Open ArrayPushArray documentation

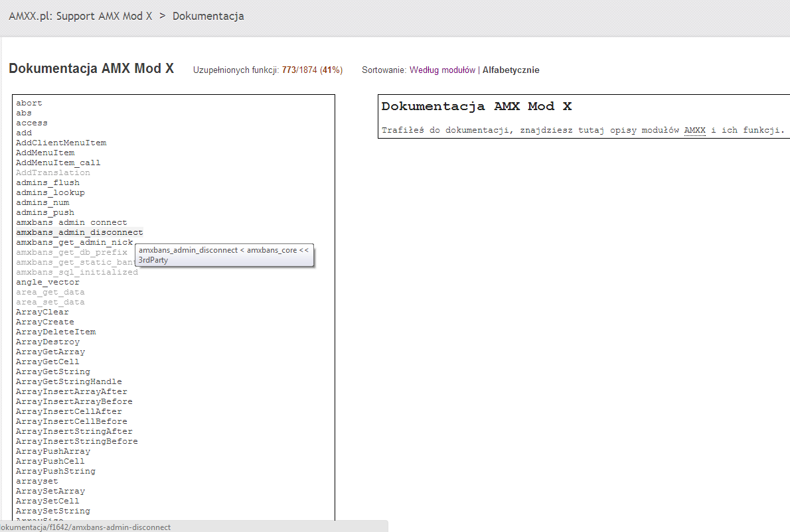(x=53, y=452)
